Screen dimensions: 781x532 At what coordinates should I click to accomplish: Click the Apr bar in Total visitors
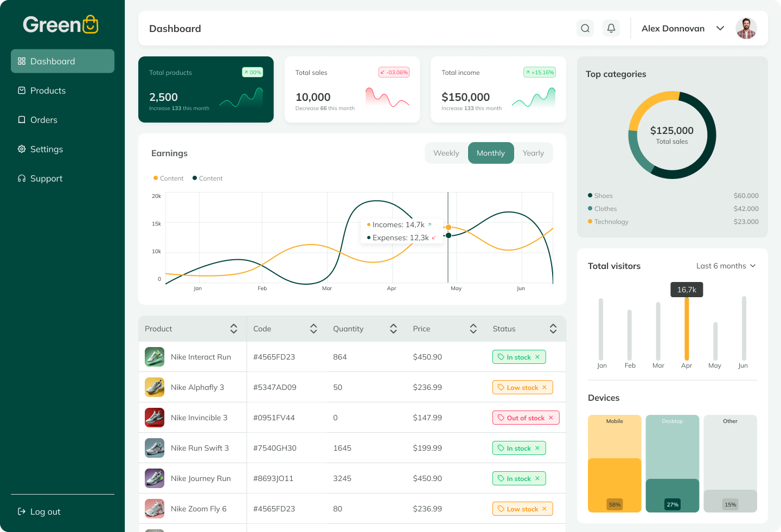(687, 329)
